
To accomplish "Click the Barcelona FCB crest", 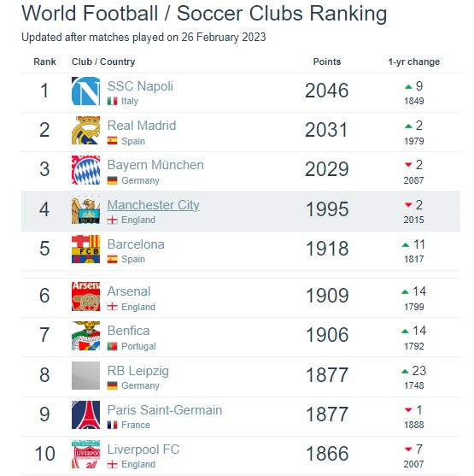I will pyautogui.click(x=85, y=250).
